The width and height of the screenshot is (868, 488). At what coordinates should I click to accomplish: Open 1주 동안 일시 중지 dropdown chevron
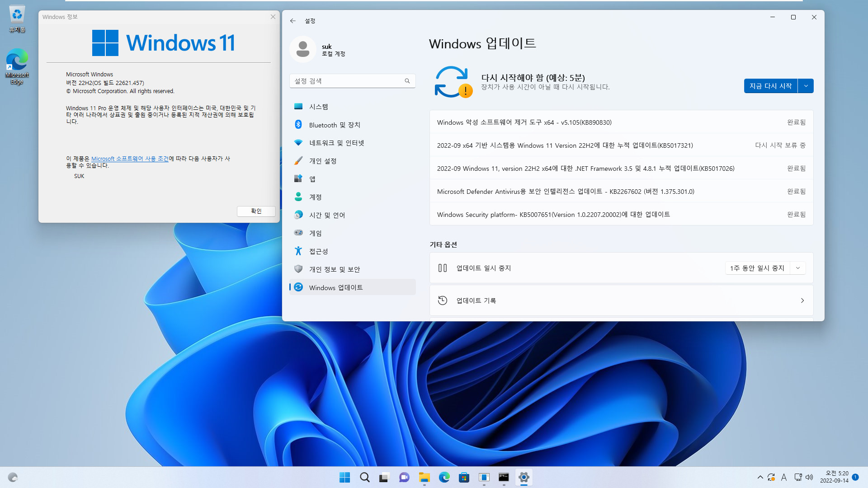[798, 268]
